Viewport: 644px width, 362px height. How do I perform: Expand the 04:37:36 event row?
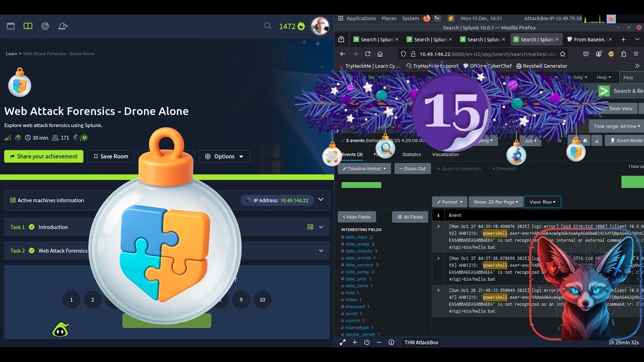pos(438,258)
